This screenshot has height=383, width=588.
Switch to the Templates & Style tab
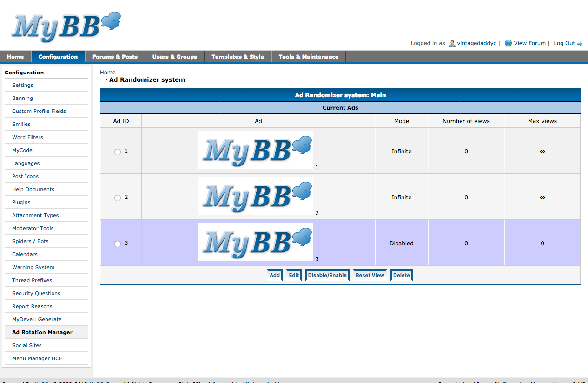238,57
